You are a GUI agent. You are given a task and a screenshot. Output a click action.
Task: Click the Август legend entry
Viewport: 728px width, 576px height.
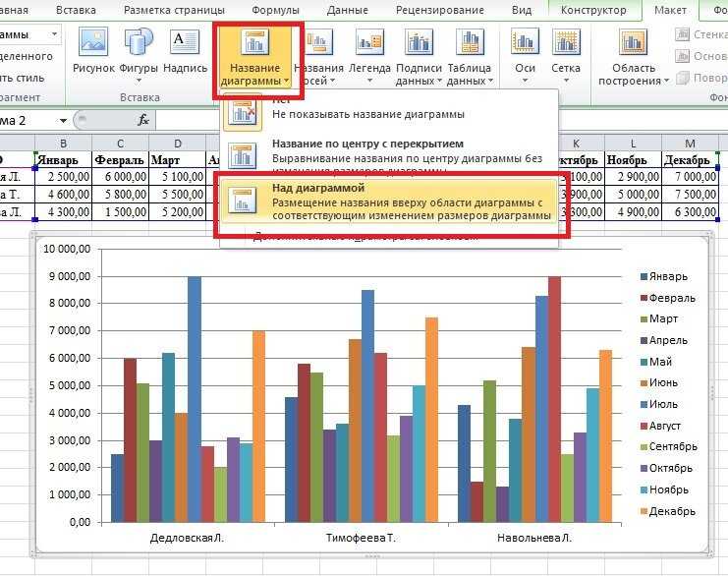pos(660,426)
